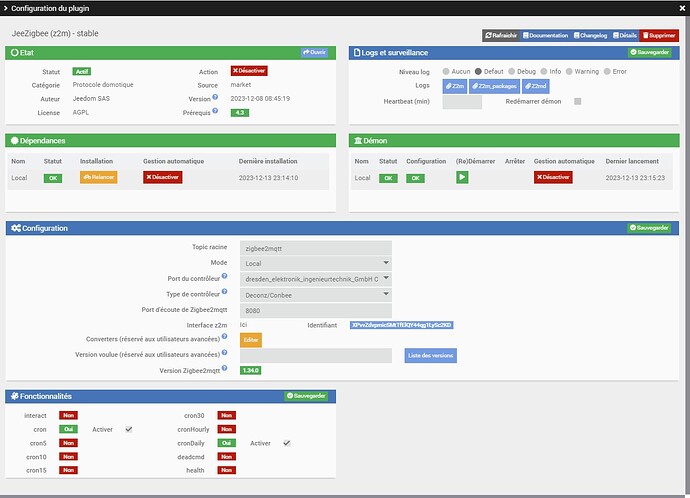Start the daemon with the play button
This screenshot has height=498, width=690.
tap(462, 177)
